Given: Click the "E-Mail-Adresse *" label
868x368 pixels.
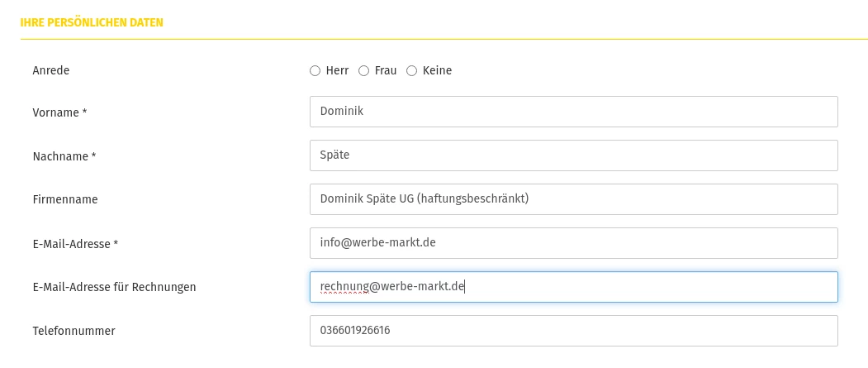Looking at the screenshot, I should 75,244.
